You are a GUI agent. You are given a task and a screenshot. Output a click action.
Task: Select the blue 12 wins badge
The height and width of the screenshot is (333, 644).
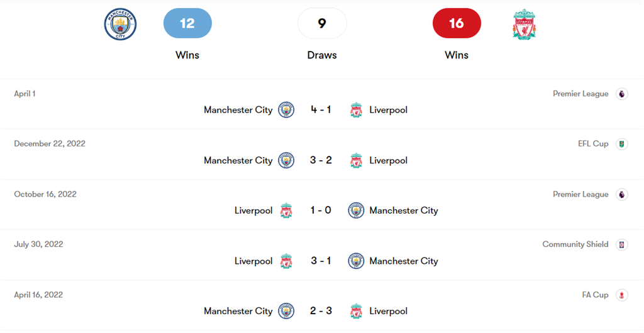[187, 23]
